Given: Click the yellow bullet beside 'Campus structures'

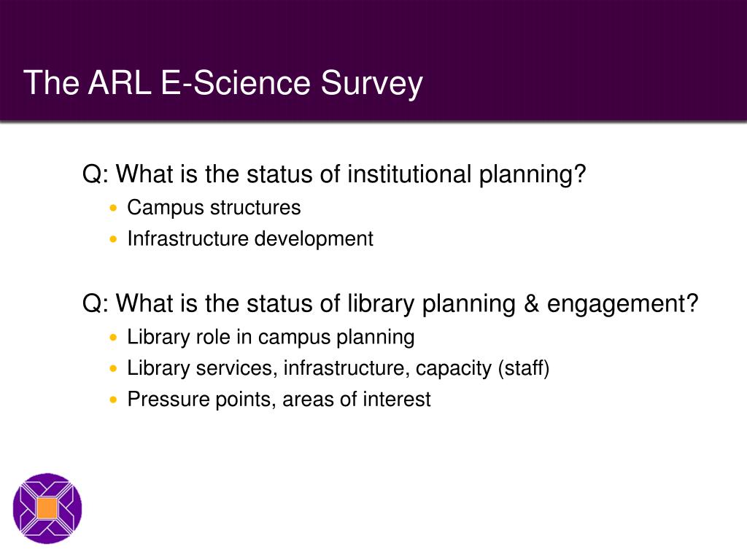Looking at the screenshot, I should pyautogui.click(x=113, y=208).
